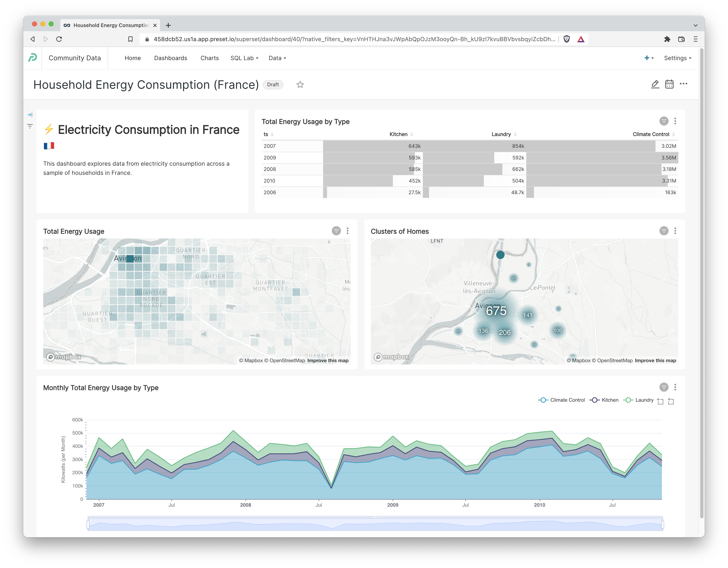This screenshot has height=568, width=728.
Task: Open the three-dot menu for Total Energy Usage by Type
Action: pos(675,121)
